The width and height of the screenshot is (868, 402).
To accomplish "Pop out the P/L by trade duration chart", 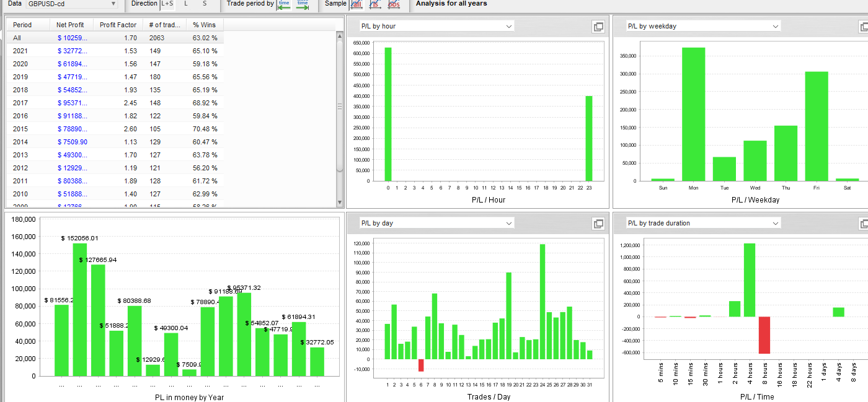I will click(864, 224).
